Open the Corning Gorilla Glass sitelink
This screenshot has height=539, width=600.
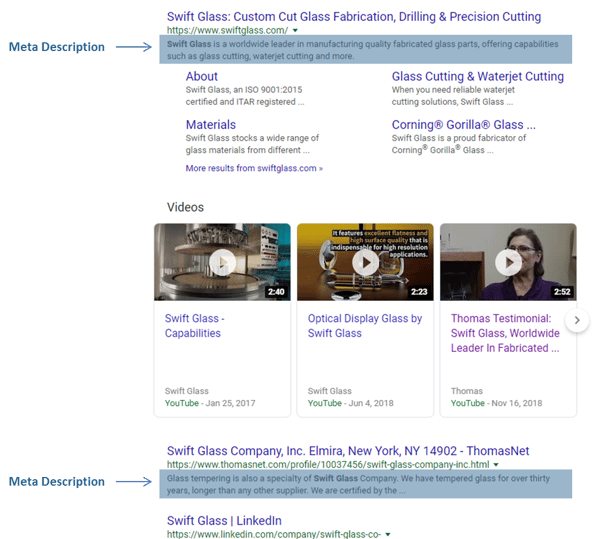click(x=463, y=125)
